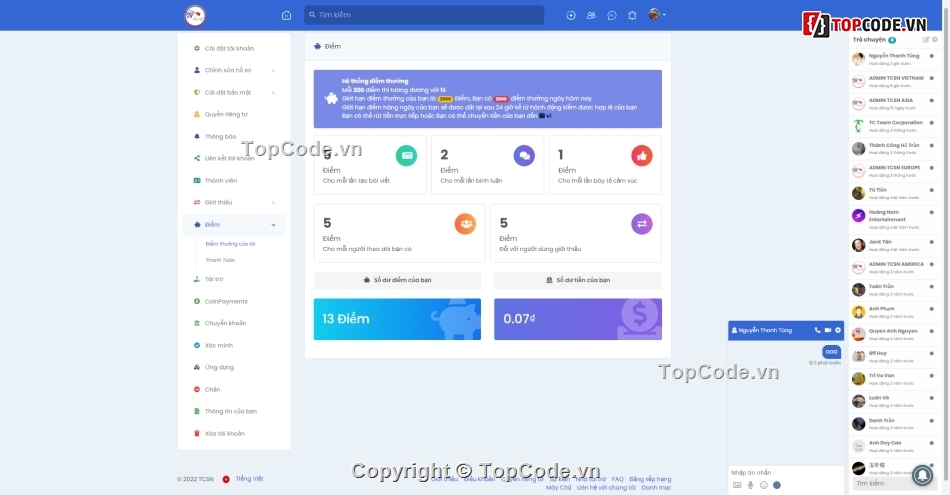Click the CoinPayments sidebar icon

pos(197,301)
